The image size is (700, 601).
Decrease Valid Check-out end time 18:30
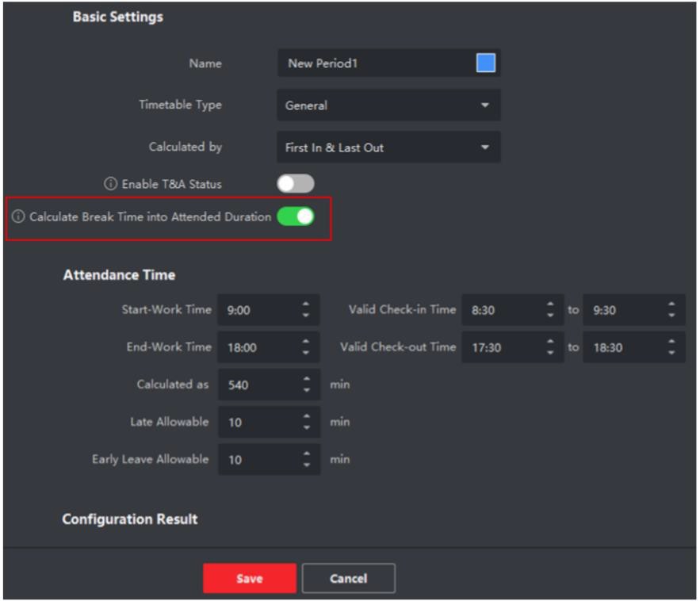[x=672, y=352]
